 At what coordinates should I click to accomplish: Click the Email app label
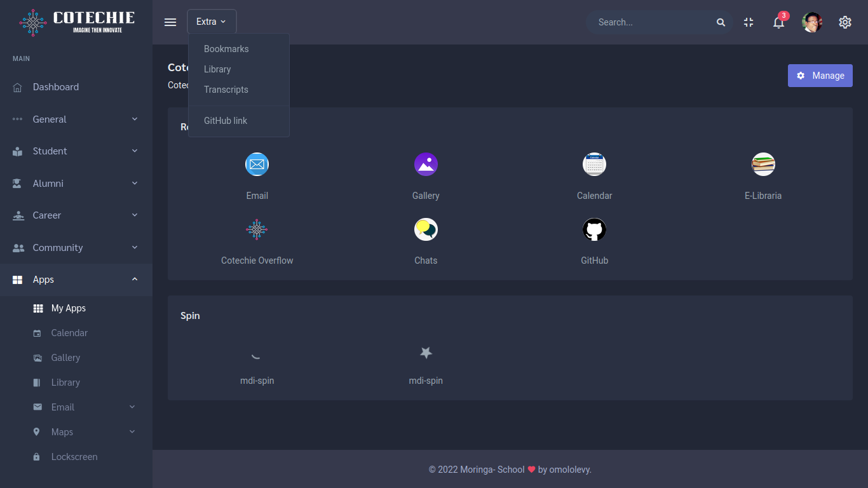pos(257,196)
